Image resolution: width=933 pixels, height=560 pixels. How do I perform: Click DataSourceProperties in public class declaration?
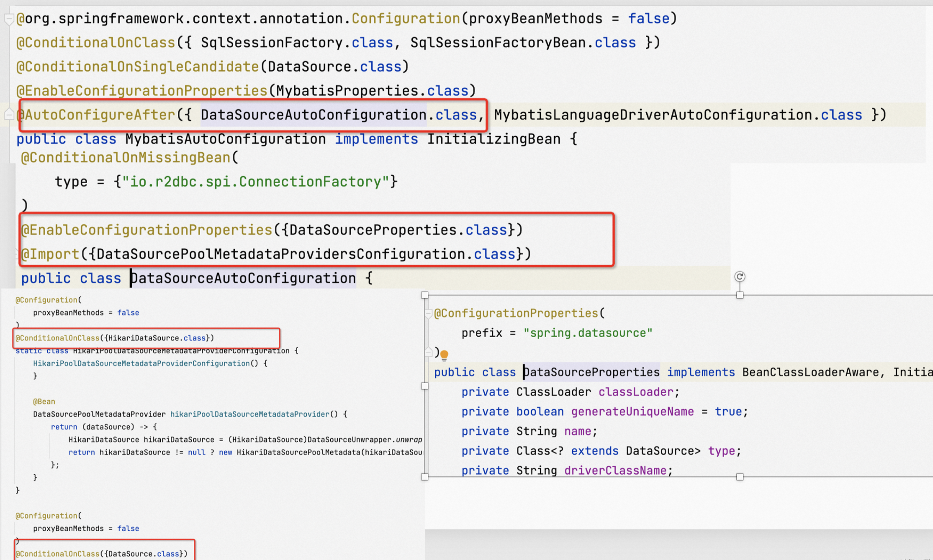(x=591, y=372)
